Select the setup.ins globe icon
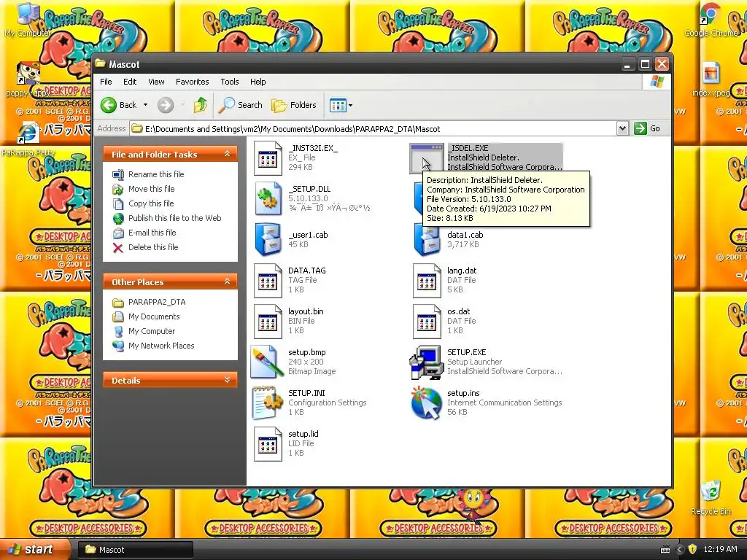Screen dimensions: 747x560 426,403
